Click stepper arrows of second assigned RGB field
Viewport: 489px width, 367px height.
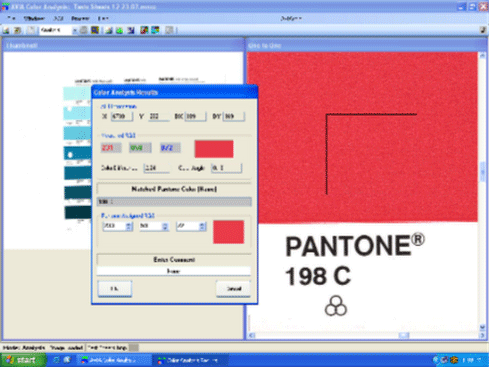[165, 226]
